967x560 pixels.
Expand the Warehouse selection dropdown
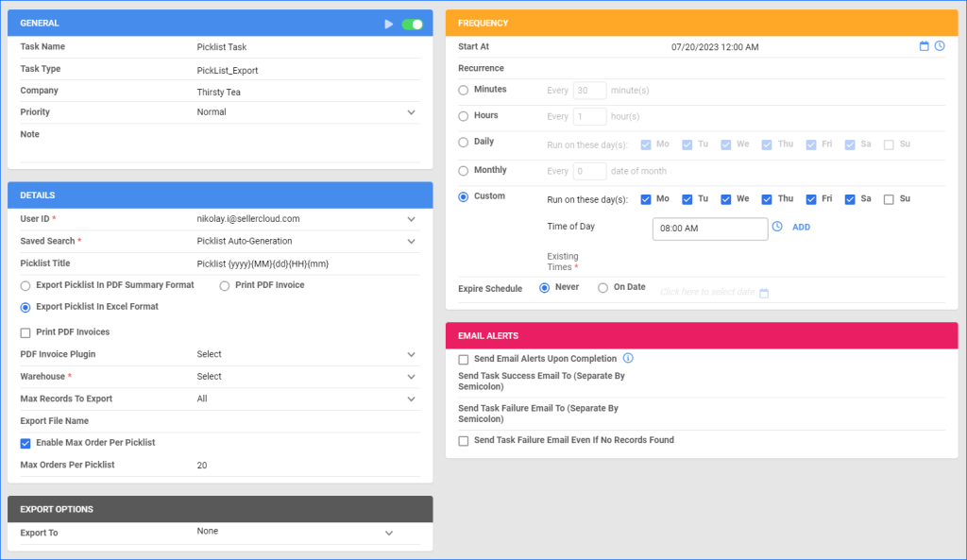coord(410,376)
